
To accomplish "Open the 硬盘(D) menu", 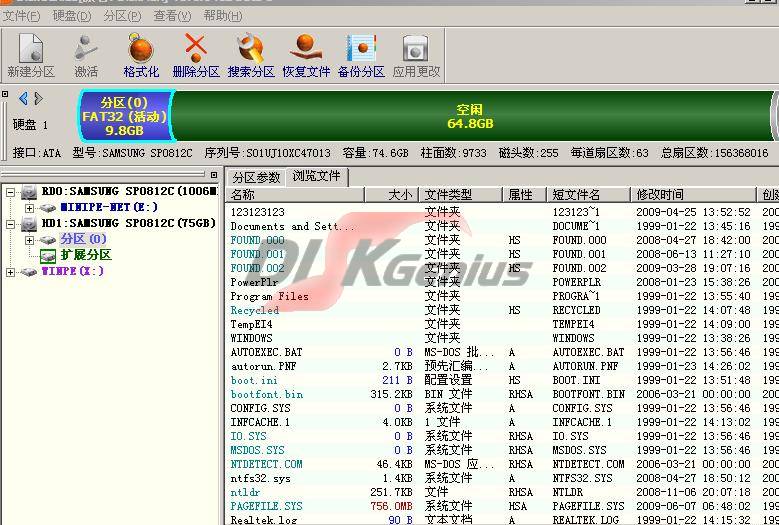I will [x=72, y=16].
